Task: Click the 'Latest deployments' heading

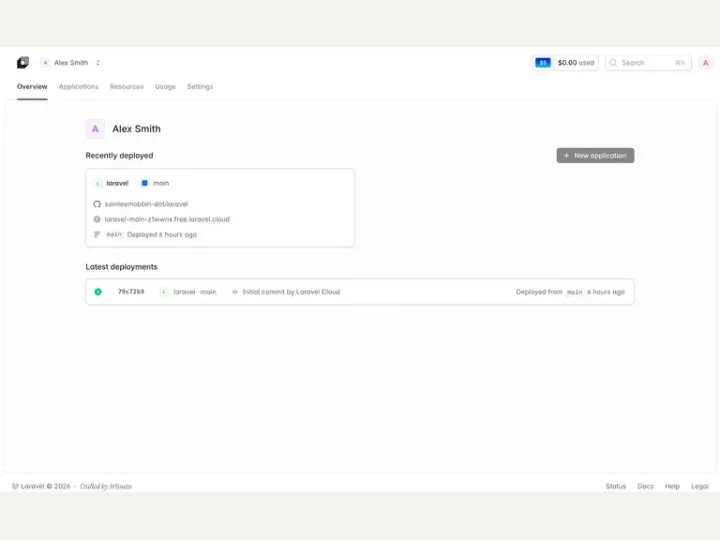Action: click(x=121, y=267)
